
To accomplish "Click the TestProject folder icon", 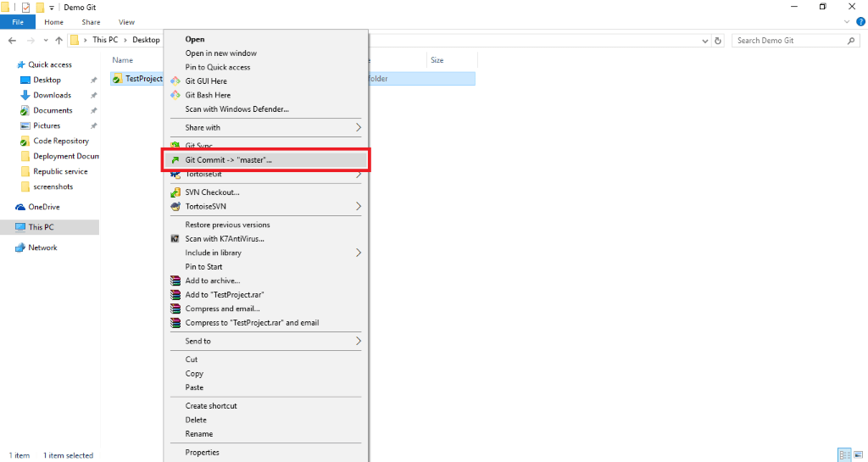I will [x=117, y=79].
